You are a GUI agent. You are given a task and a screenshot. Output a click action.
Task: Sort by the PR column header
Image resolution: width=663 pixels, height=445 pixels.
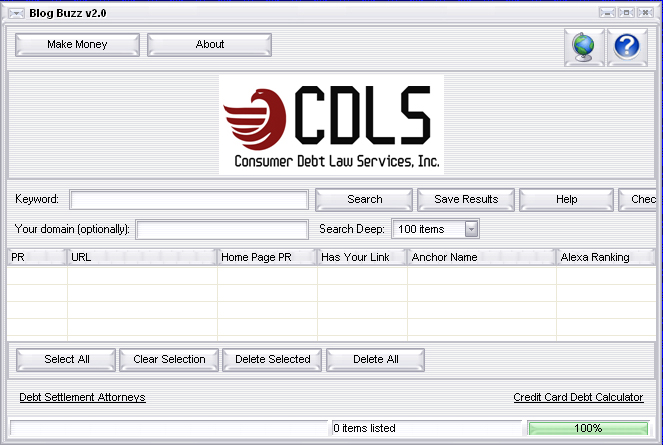click(37, 257)
